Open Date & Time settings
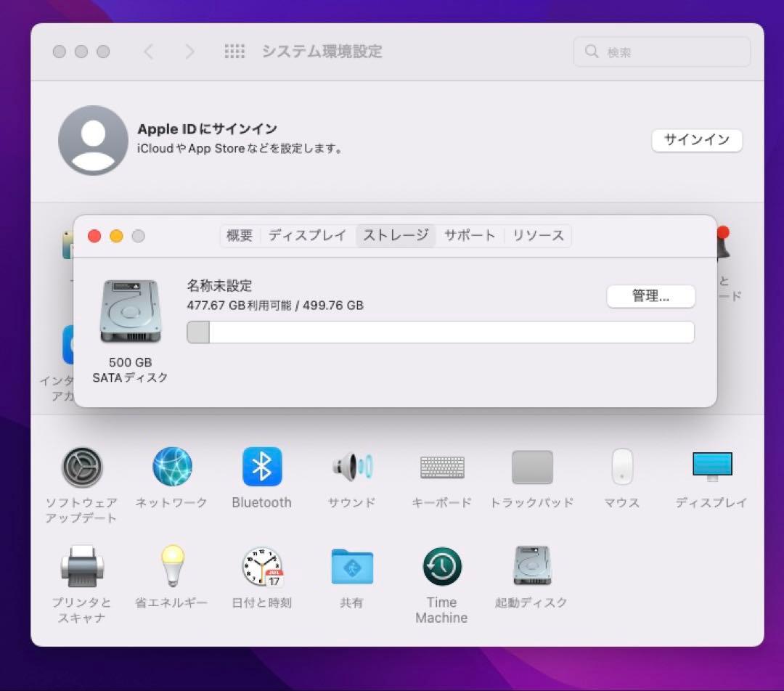This screenshot has width=784, height=691. coord(261,566)
